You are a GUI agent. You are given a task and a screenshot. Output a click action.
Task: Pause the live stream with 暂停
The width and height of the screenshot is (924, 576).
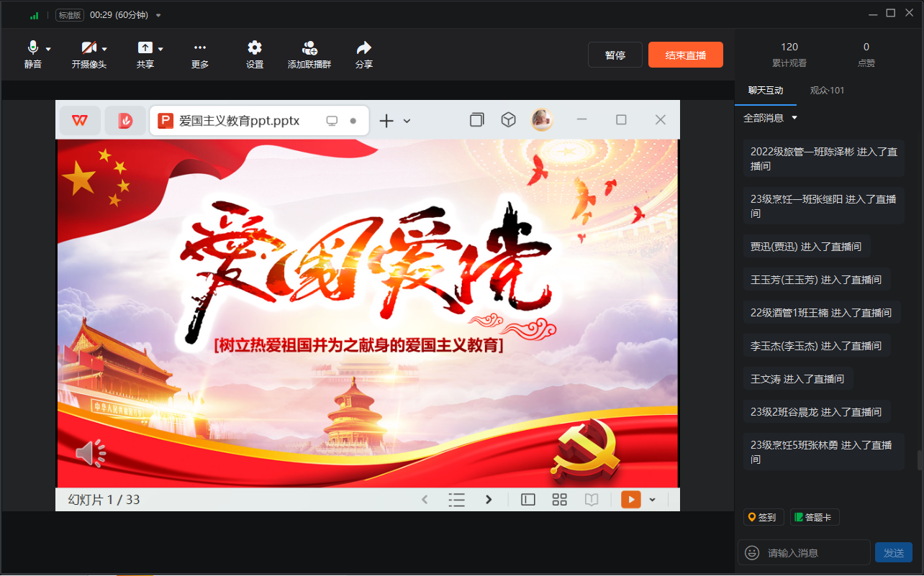point(615,55)
